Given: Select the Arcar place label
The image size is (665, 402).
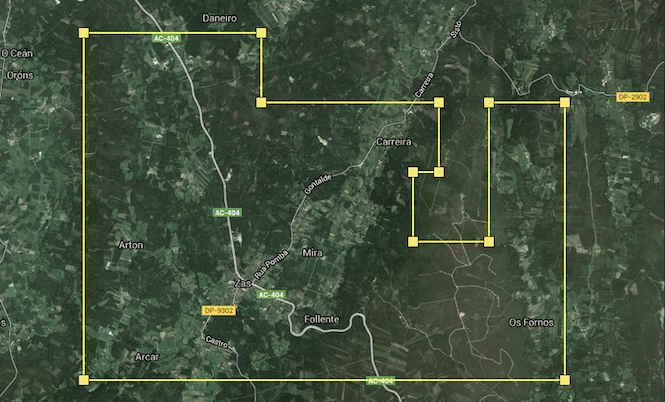Looking at the screenshot, I should tap(146, 356).
